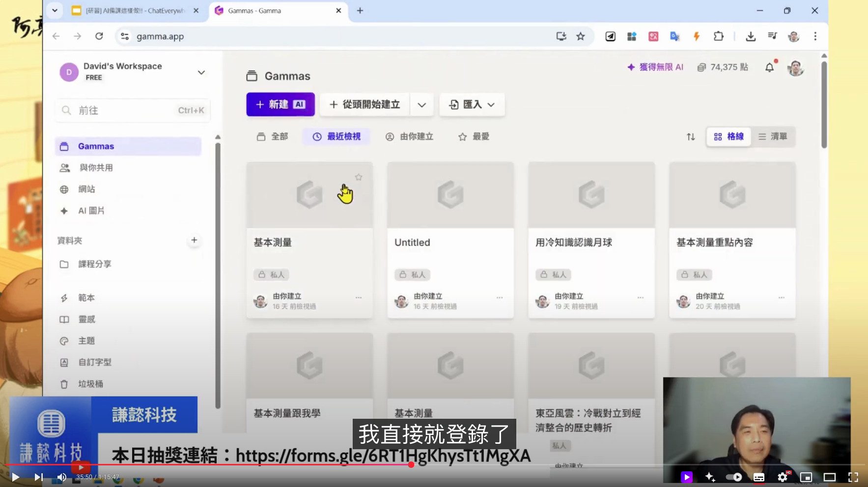The image size is (868, 487).
Task: Play the YouTube video
Action: [15, 477]
